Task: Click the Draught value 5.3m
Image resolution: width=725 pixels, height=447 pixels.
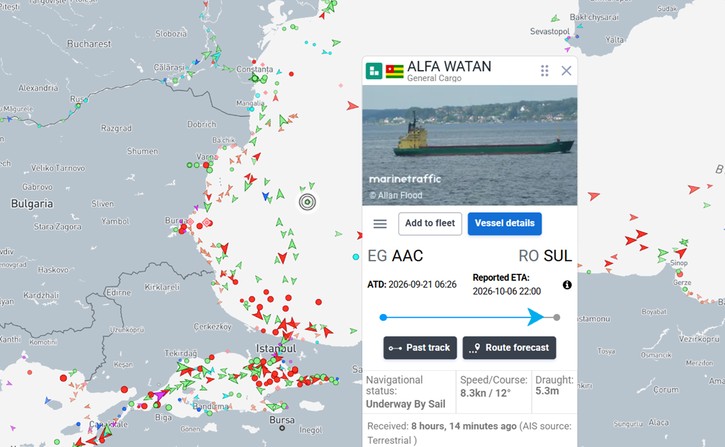Action: coord(547,391)
